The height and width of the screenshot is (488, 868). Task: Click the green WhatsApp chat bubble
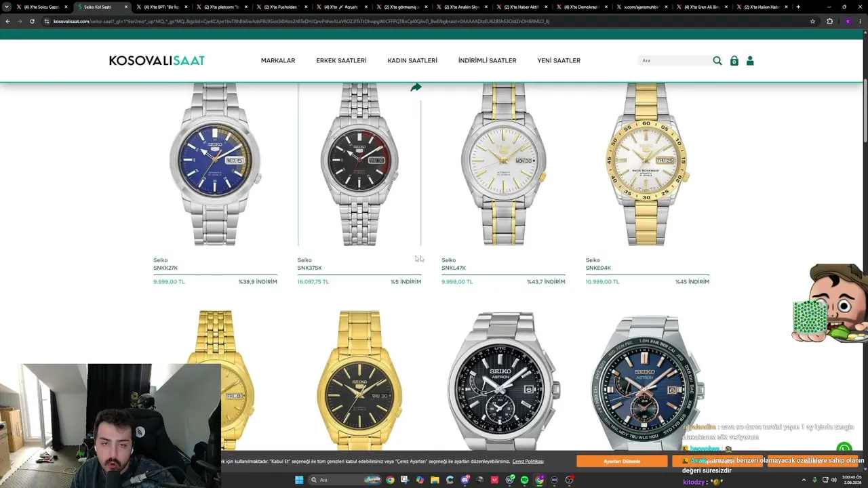point(844,449)
